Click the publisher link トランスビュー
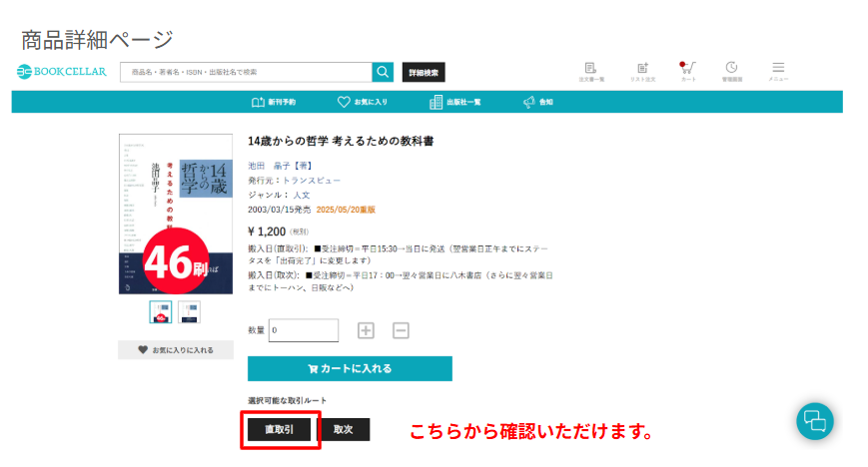This screenshot has width=868, height=467. coord(312,181)
